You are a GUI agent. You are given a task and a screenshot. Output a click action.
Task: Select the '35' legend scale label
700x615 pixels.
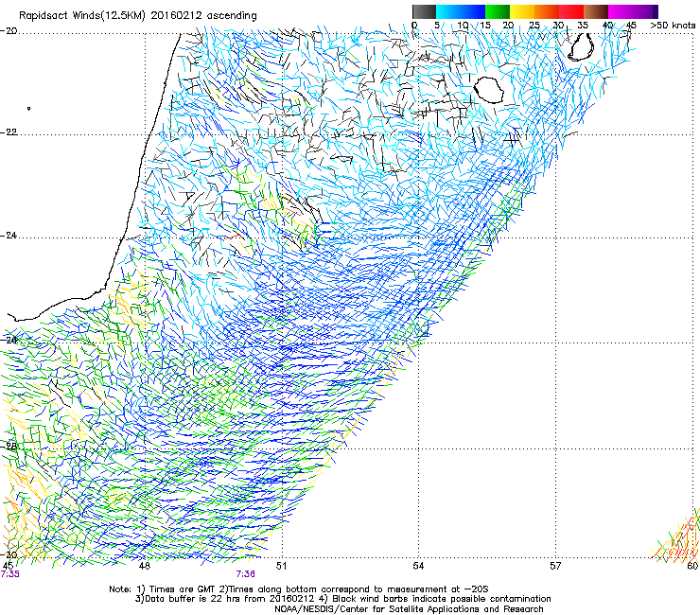pos(583,25)
